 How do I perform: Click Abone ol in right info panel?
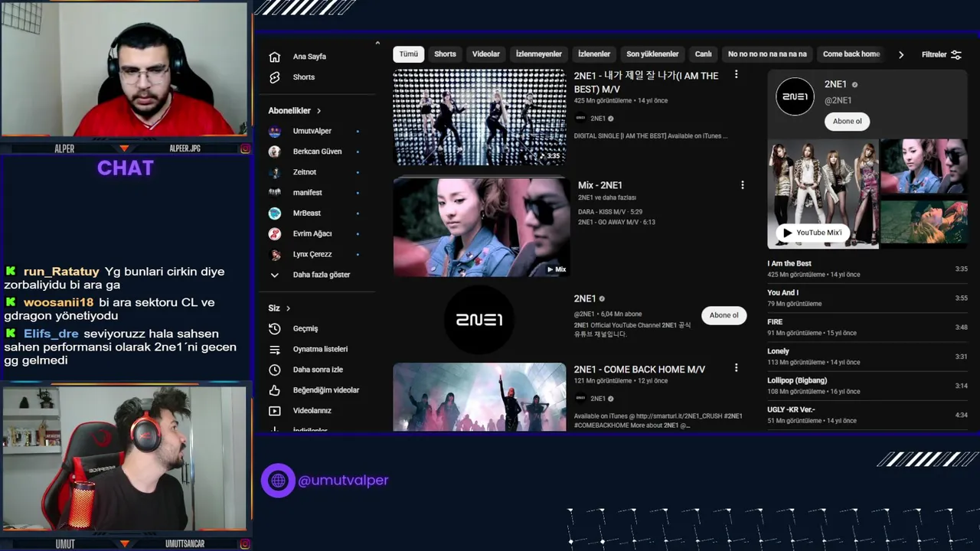coord(847,121)
